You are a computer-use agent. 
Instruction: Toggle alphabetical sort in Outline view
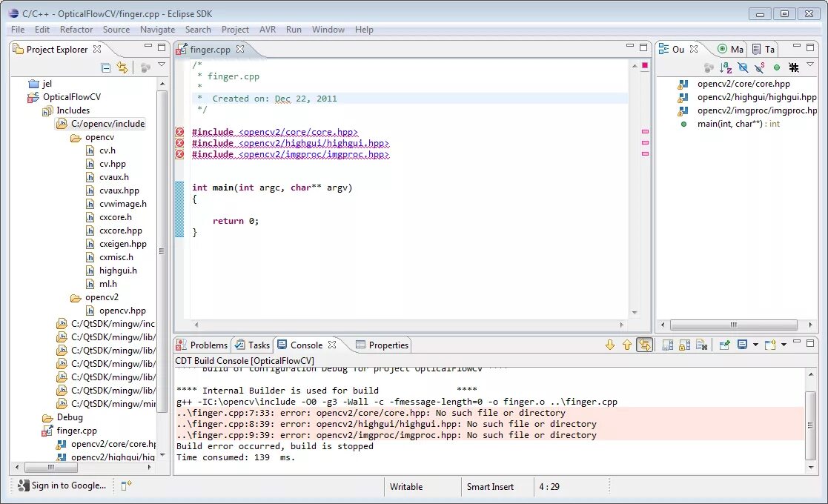click(x=726, y=67)
